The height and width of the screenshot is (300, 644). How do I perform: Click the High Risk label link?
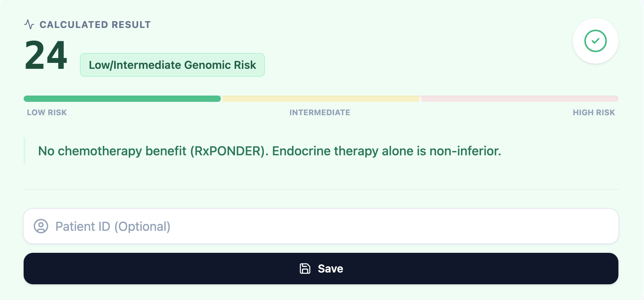[594, 112]
